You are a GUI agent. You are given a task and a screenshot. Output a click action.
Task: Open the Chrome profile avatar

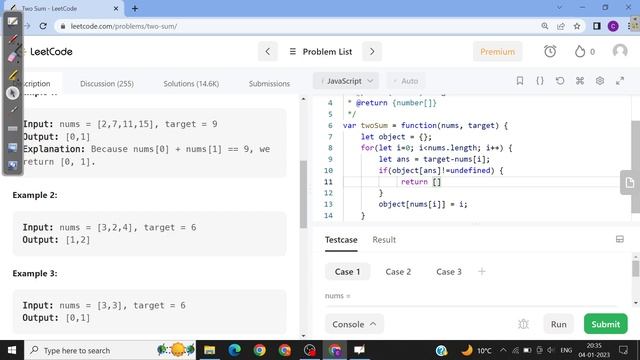pyautogui.click(x=613, y=26)
